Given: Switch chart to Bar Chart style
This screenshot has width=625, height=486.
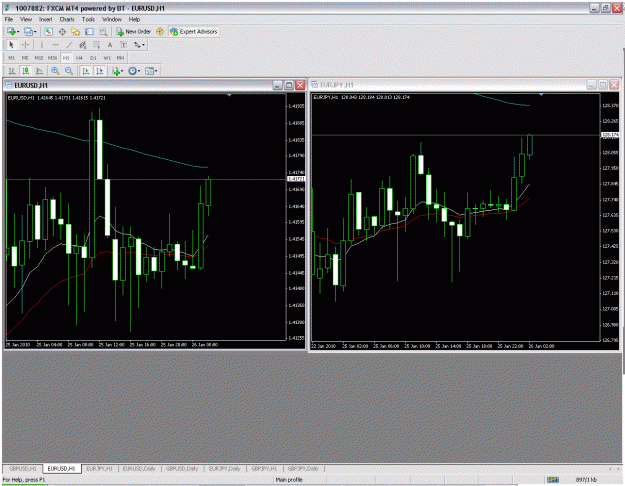Looking at the screenshot, I should click(x=12, y=71).
